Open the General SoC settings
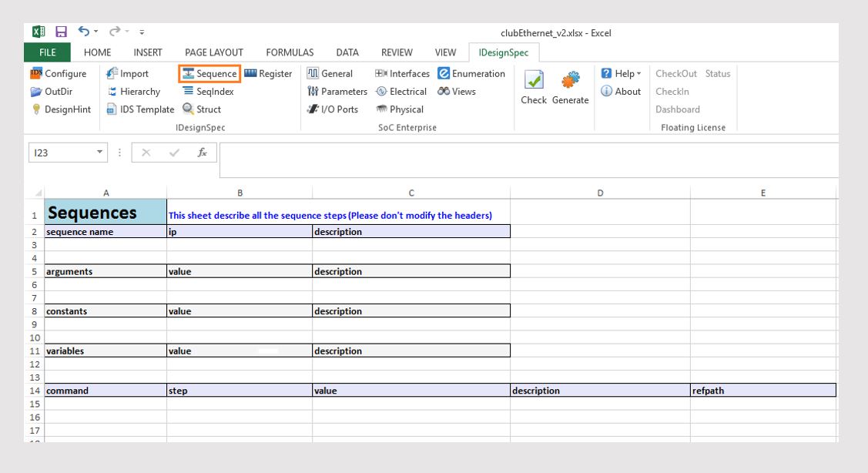This screenshot has height=473, width=868. pos(330,74)
